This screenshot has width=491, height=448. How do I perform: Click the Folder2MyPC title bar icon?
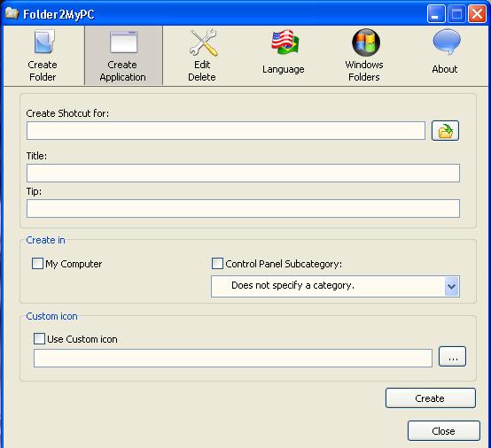click(x=12, y=13)
